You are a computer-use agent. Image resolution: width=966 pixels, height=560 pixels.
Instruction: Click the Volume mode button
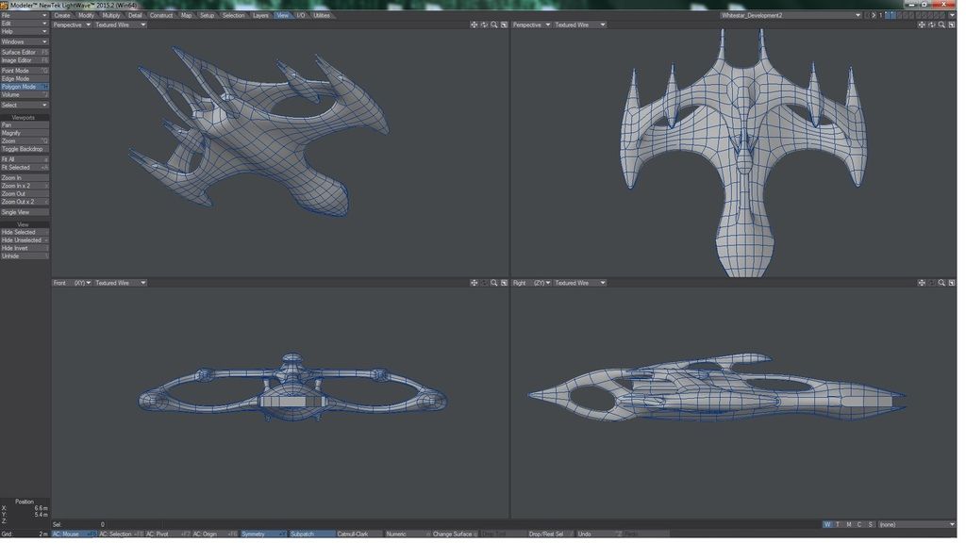(x=25, y=95)
